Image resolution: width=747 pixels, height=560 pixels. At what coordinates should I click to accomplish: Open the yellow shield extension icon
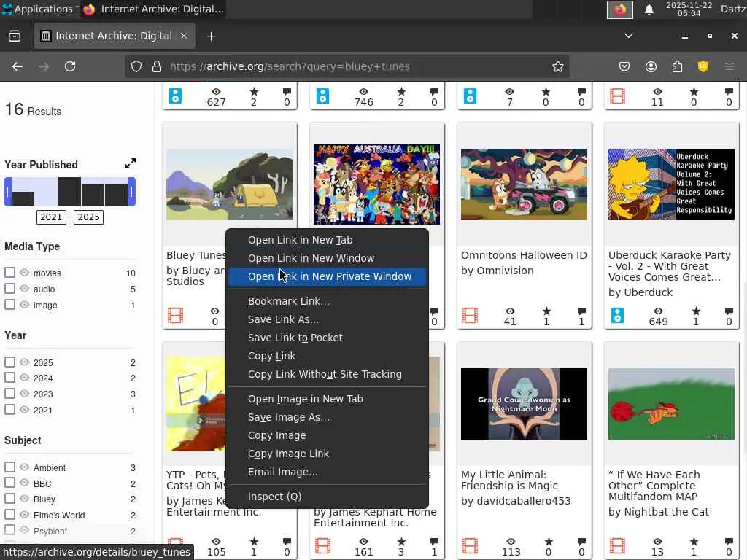tap(703, 66)
